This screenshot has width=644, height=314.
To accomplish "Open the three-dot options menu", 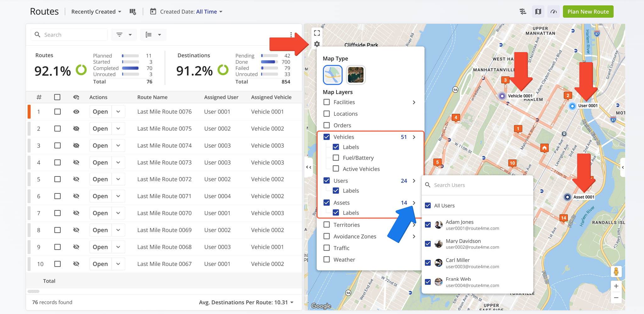I will pos(291,35).
